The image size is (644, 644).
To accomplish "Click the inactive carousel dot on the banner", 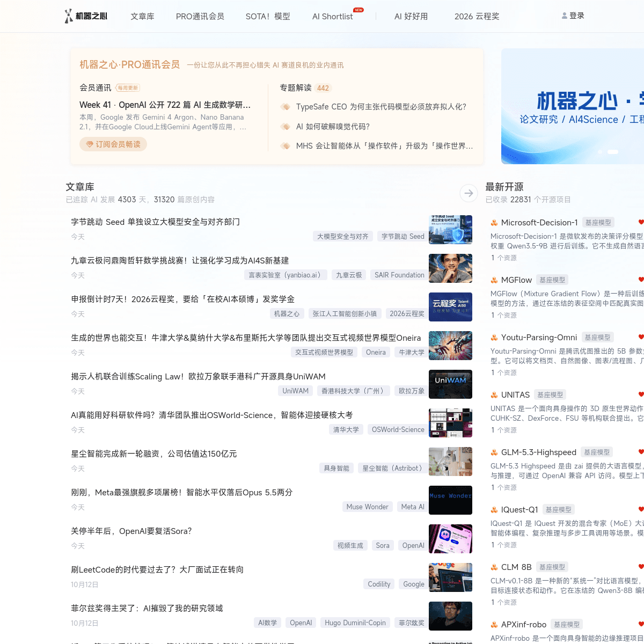I will click(x=599, y=152).
